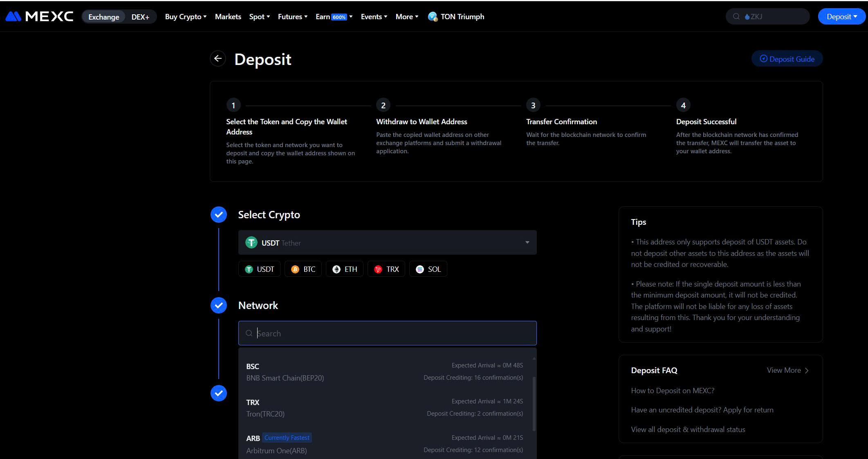
Task: Open How to Deposit on MEXC? FAQ
Action: click(673, 390)
